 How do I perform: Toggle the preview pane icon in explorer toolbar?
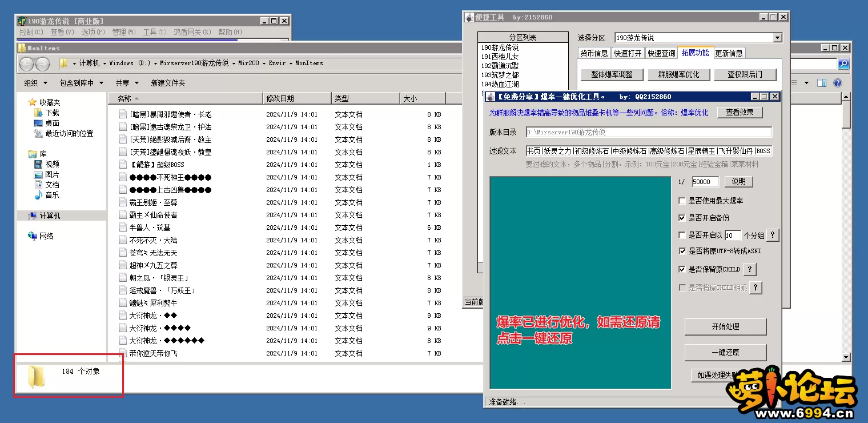click(821, 83)
